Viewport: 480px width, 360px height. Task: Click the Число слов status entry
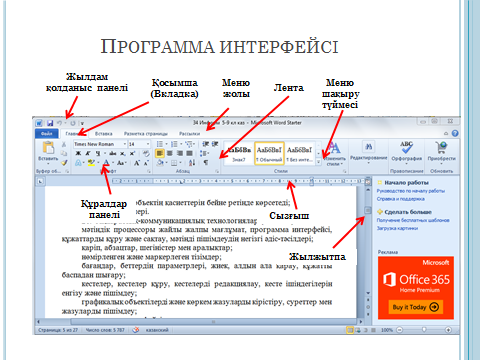[x=105, y=330]
